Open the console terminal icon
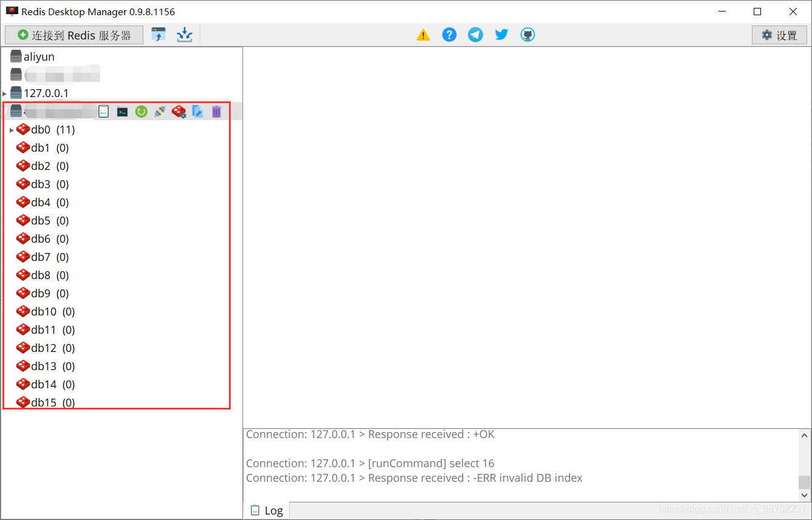This screenshot has height=520, width=812. click(x=123, y=112)
